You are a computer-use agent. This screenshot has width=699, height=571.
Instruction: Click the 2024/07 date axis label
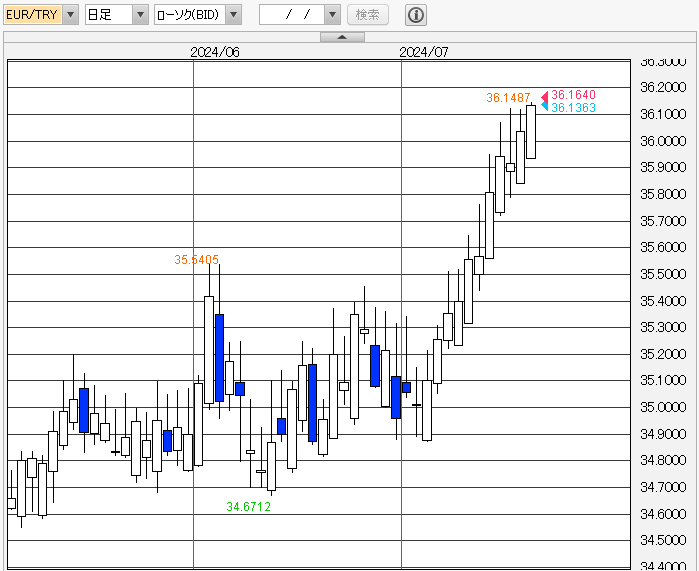424,52
